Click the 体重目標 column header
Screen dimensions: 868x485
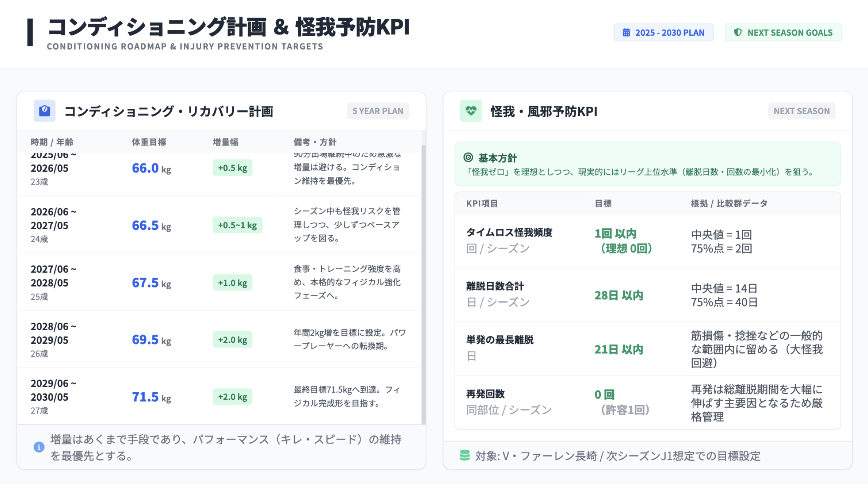pyautogui.click(x=149, y=142)
